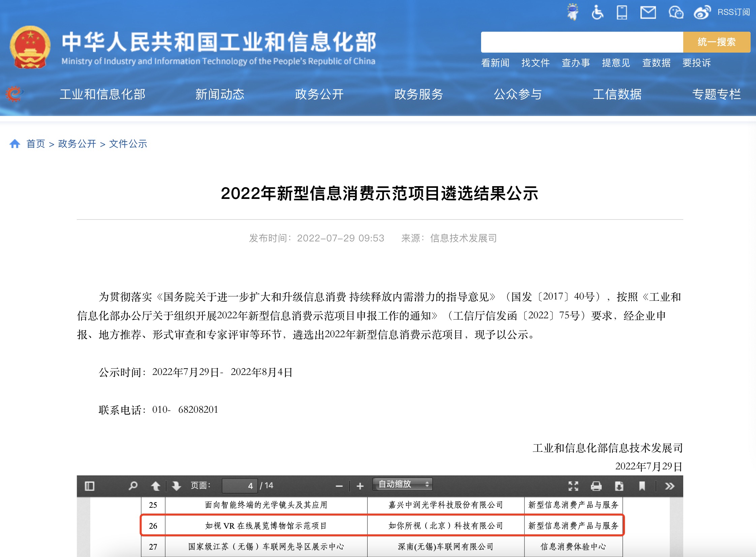This screenshot has height=557, width=756.
Task: Download the PDF file
Action: click(x=619, y=486)
